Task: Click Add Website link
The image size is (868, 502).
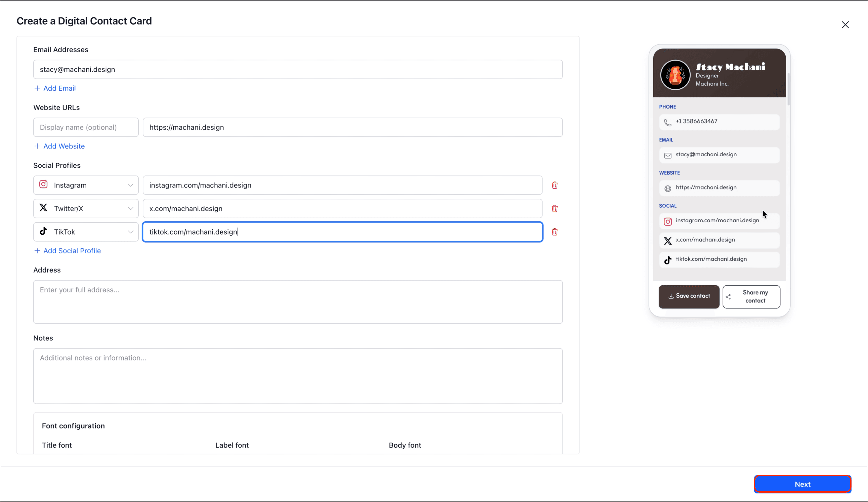Action: (60, 146)
